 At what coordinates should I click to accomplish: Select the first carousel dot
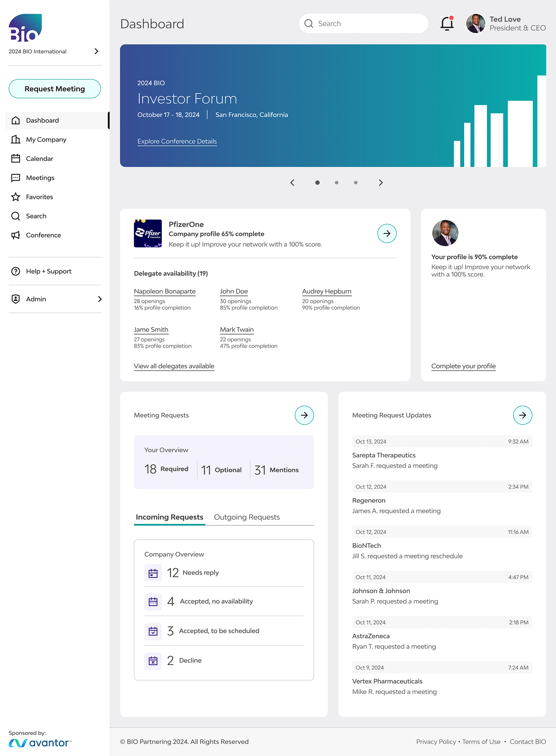317,183
